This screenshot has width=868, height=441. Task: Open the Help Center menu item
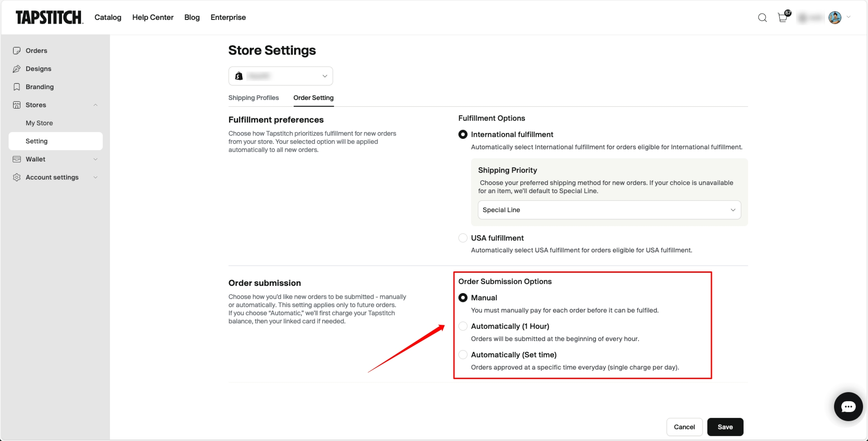click(x=153, y=18)
